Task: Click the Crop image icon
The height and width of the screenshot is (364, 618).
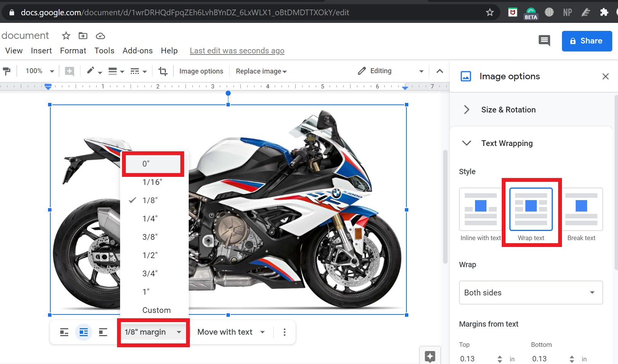Action: pyautogui.click(x=163, y=71)
